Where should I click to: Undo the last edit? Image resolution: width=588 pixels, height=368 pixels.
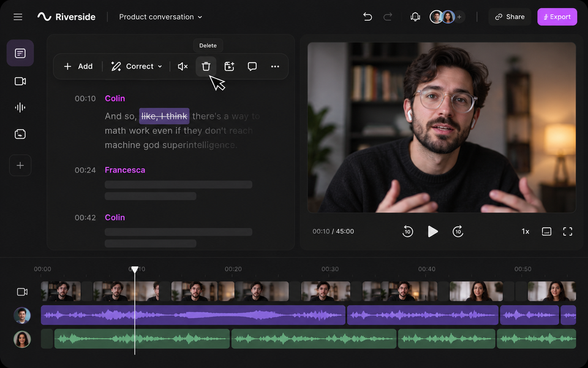367,17
